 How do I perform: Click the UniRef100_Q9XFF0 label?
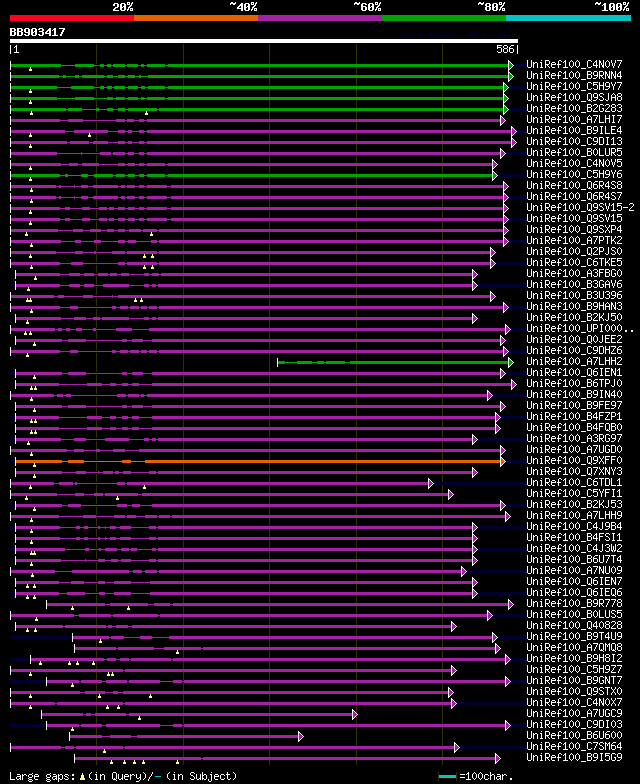574,460
